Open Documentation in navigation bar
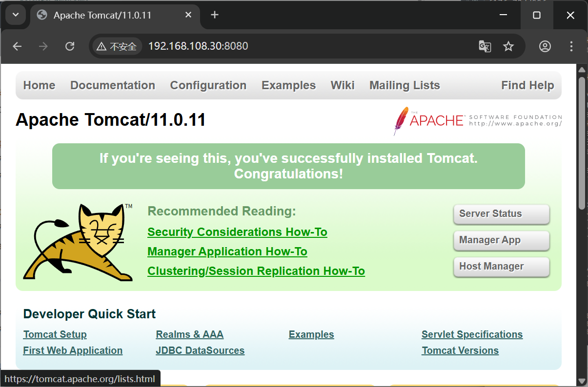 (x=113, y=85)
